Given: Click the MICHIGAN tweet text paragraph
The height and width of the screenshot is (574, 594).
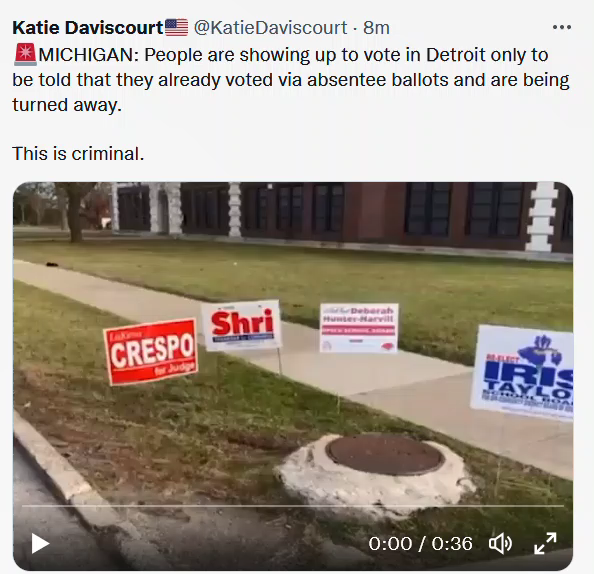Looking at the screenshot, I should [x=291, y=80].
